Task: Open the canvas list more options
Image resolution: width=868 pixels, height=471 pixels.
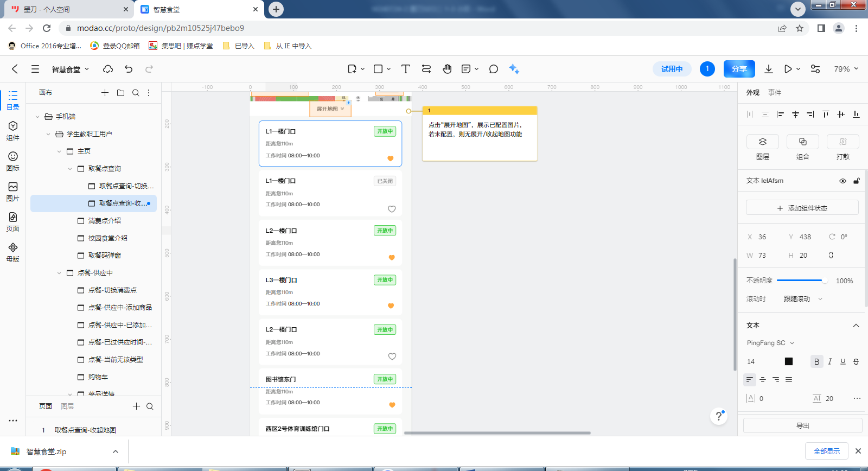Action: (149, 93)
